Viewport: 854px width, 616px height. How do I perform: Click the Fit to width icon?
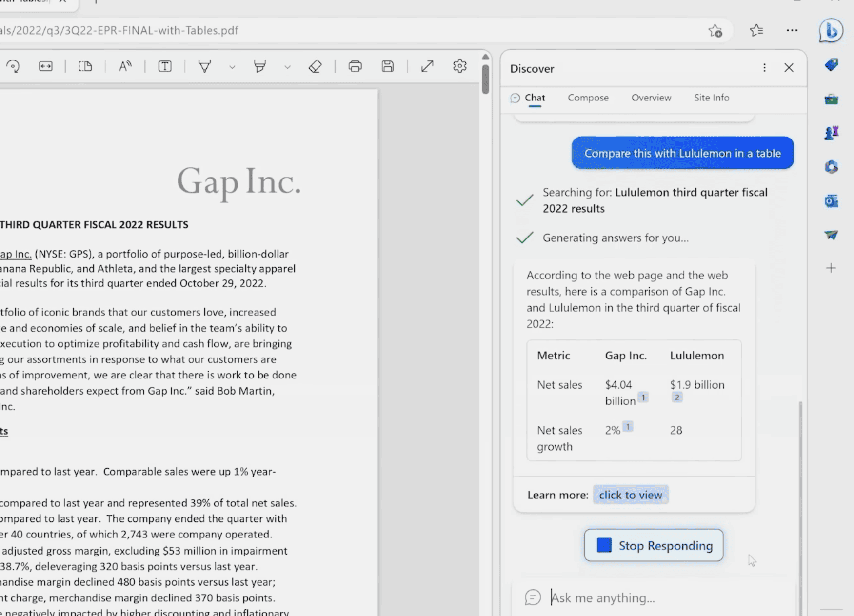pos(46,66)
